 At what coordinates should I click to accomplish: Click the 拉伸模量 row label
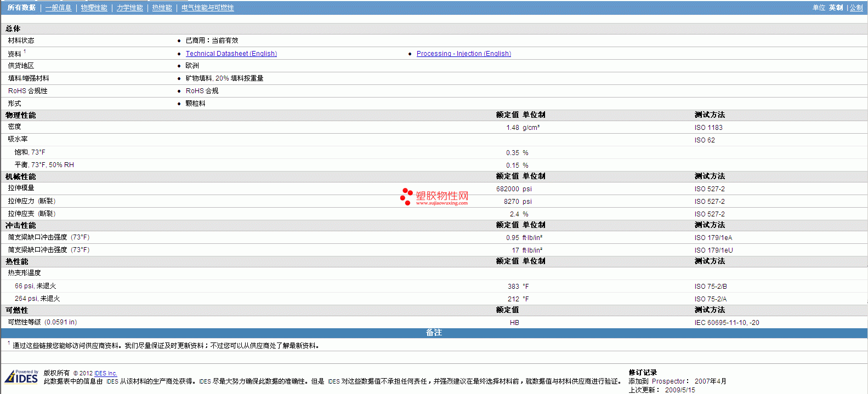[21, 188]
